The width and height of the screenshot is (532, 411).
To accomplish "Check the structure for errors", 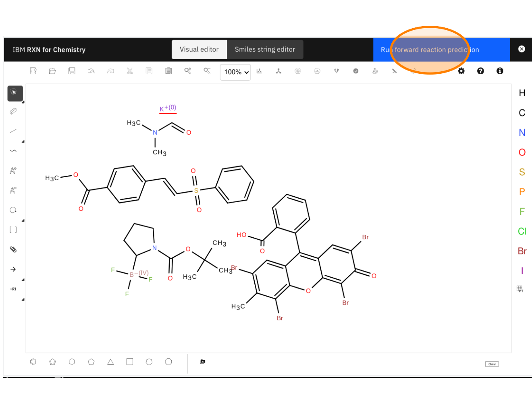I will tap(356, 71).
